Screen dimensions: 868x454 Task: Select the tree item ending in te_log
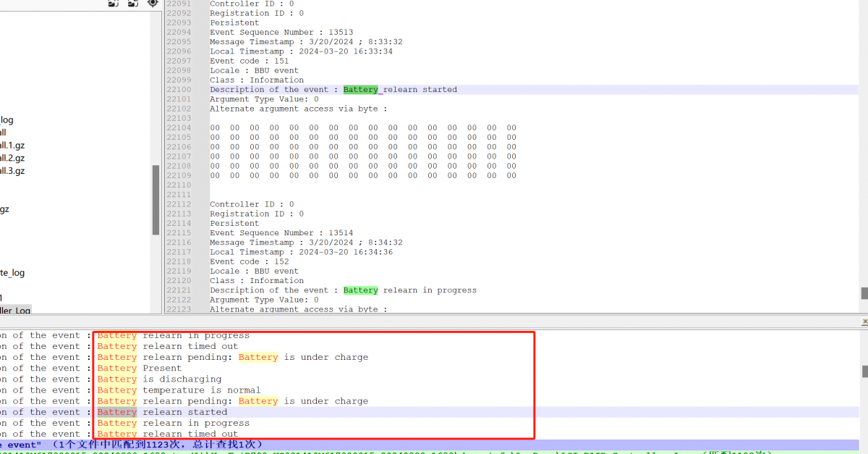12,273
